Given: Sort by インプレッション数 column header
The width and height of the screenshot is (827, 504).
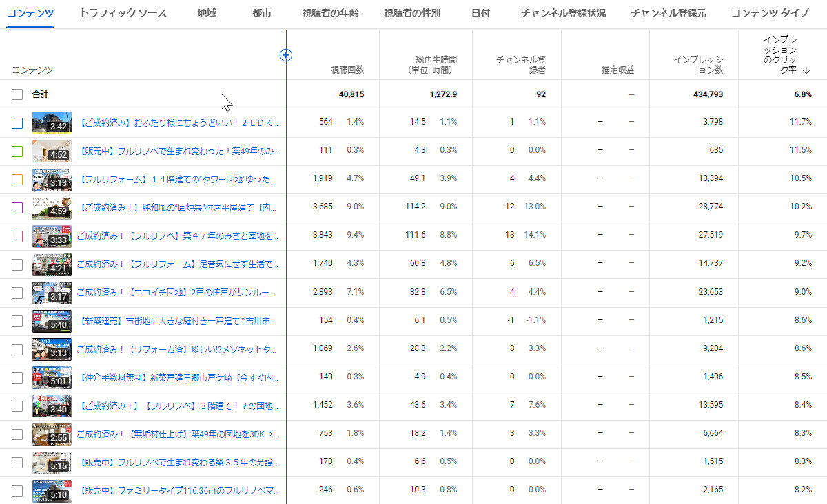Looking at the screenshot, I should pyautogui.click(x=698, y=65).
